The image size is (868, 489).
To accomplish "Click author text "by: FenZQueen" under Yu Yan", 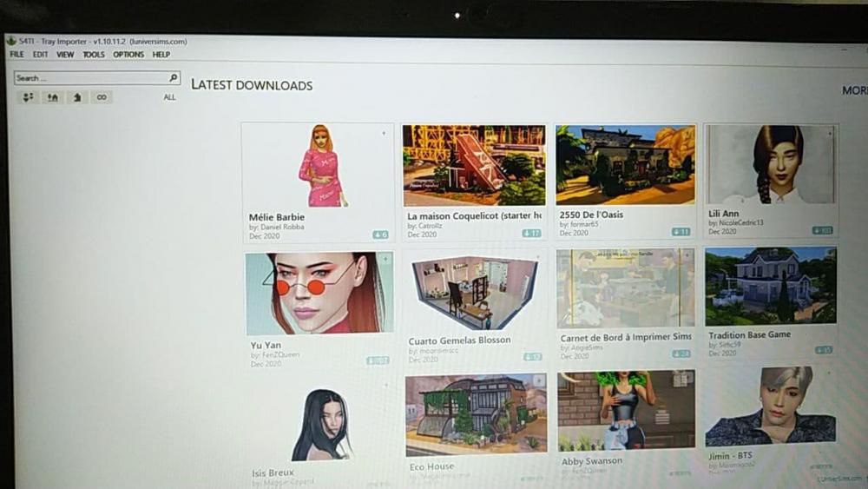I will pyautogui.click(x=275, y=355).
